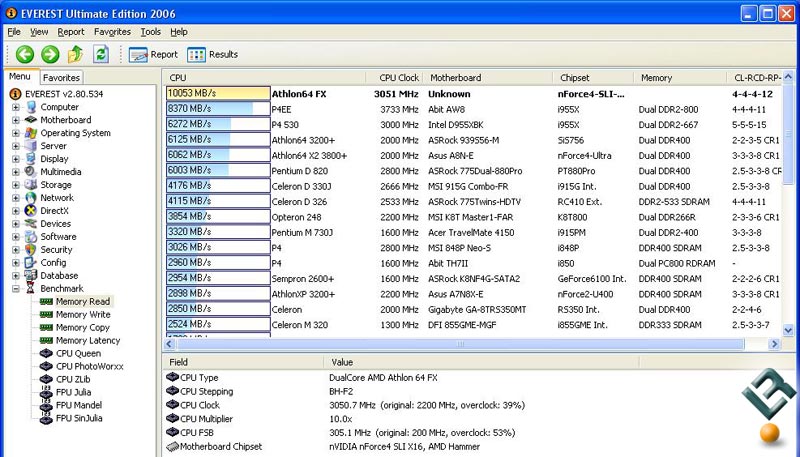The image size is (800, 457).
Task: Select the Memory Copy benchmark item
Action: [x=83, y=327]
